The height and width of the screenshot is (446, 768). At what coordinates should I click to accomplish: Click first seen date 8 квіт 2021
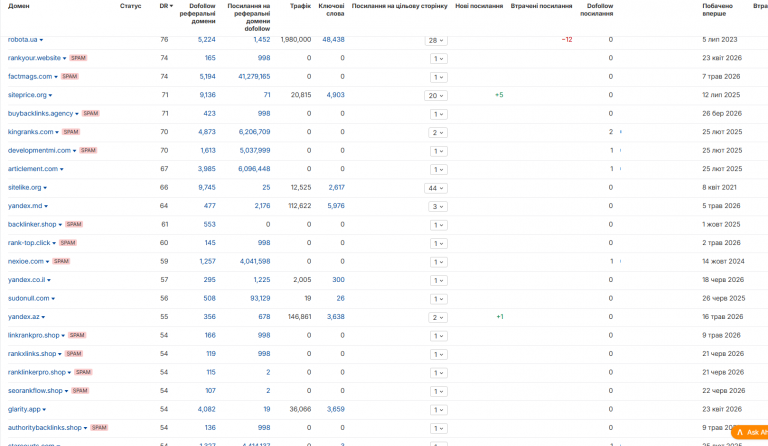719,188
